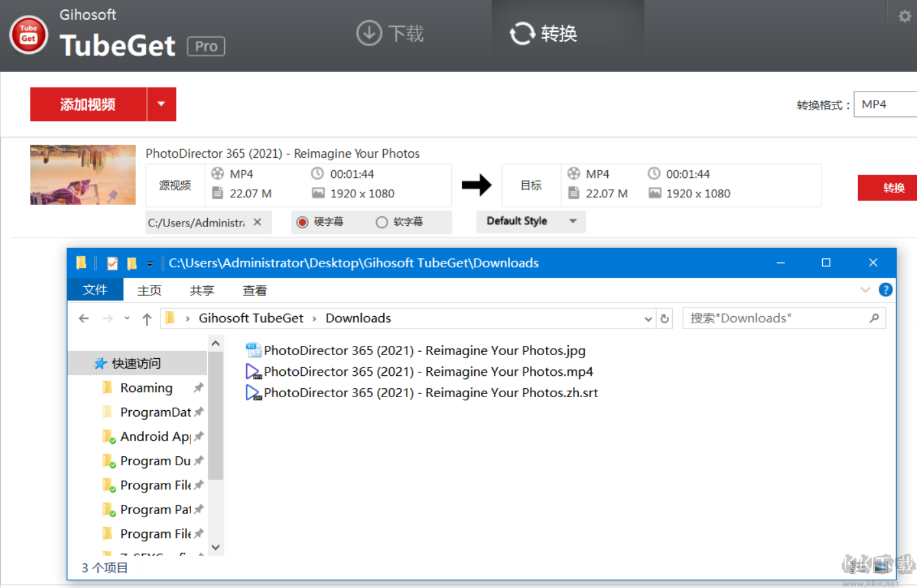Open the recent locations dropdown arrow
The height and width of the screenshot is (588, 917).
[x=127, y=318]
